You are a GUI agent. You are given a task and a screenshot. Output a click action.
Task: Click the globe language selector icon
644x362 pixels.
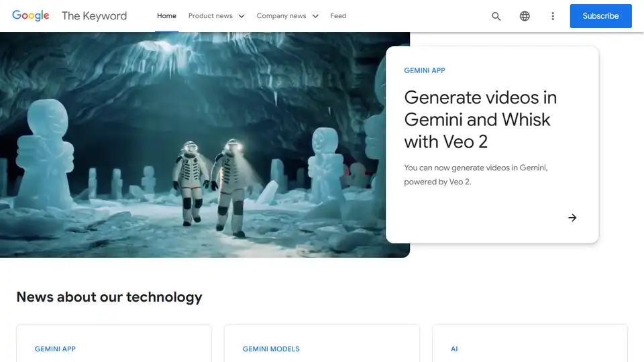[x=525, y=16]
